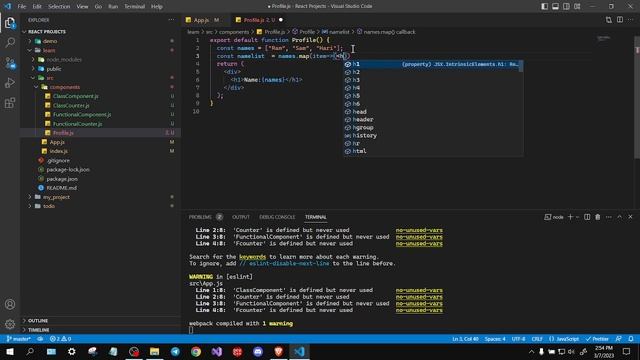Open terminal panel more actions ellipsis
The height and width of the screenshot is (360, 640).
[x=609, y=217]
